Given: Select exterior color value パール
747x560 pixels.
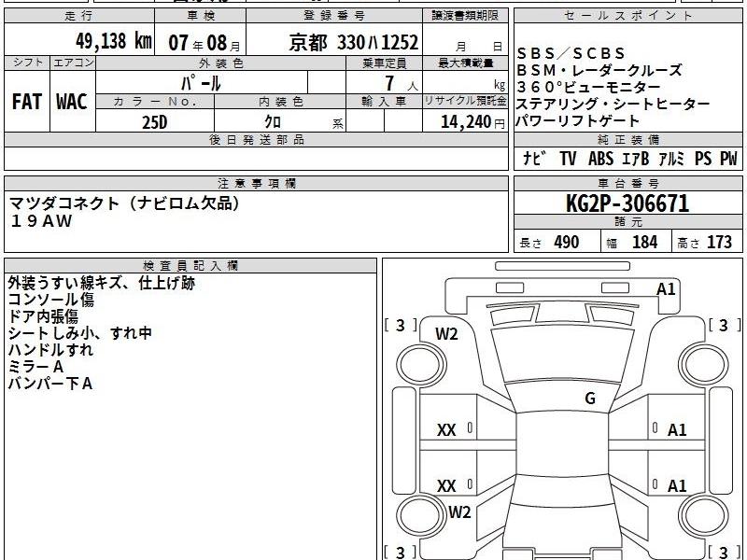Looking at the screenshot, I should 201,83.
